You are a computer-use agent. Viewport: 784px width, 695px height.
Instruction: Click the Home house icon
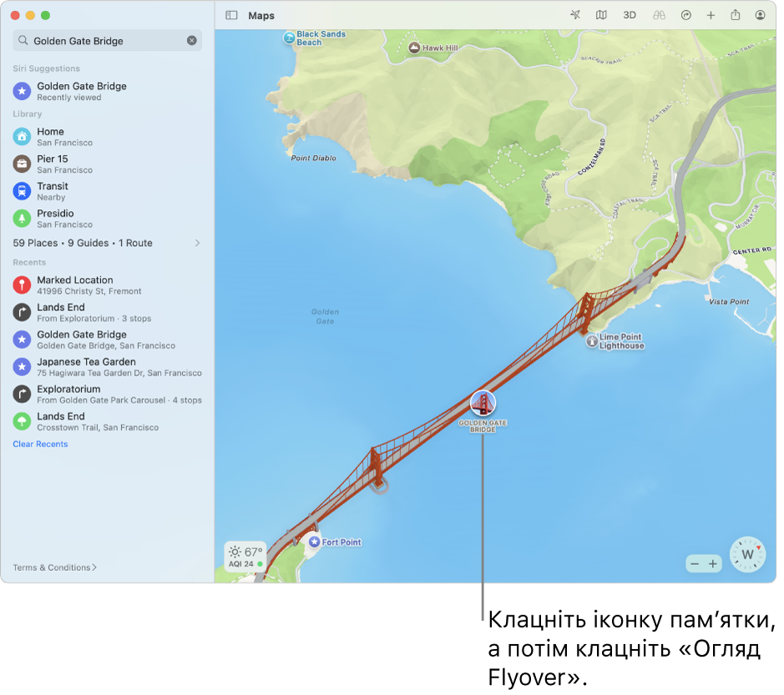click(x=22, y=136)
